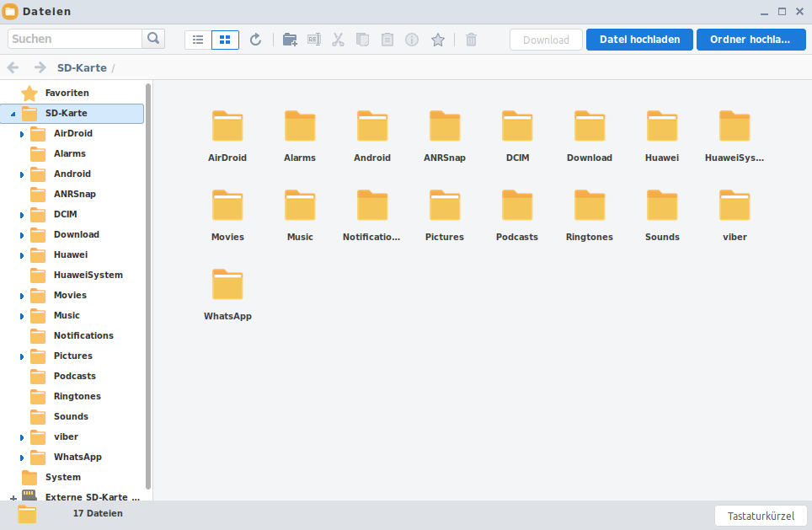Select Download folder in grid
The width and height of the screenshot is (812, 530).
coord(590,136)
